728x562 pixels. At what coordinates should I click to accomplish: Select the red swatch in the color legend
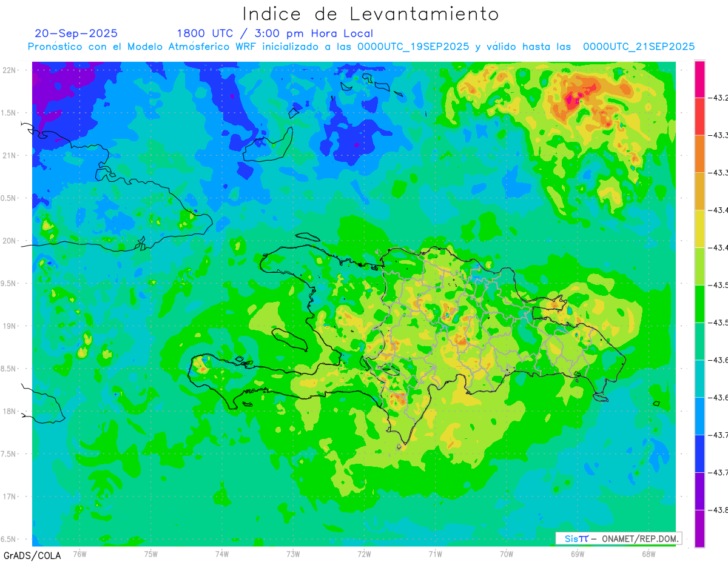(x=699, y=116)
